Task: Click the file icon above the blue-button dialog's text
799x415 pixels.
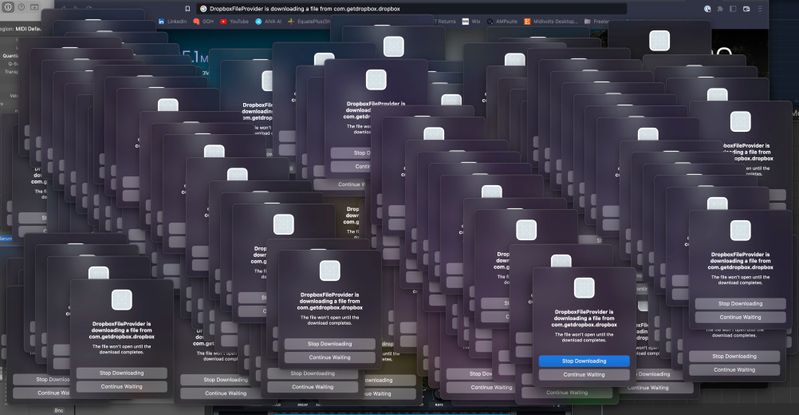Action: click(584, 288)
